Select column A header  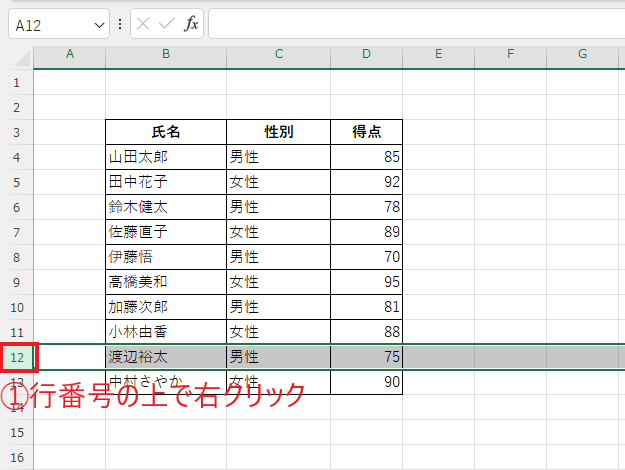coord(70,57)
